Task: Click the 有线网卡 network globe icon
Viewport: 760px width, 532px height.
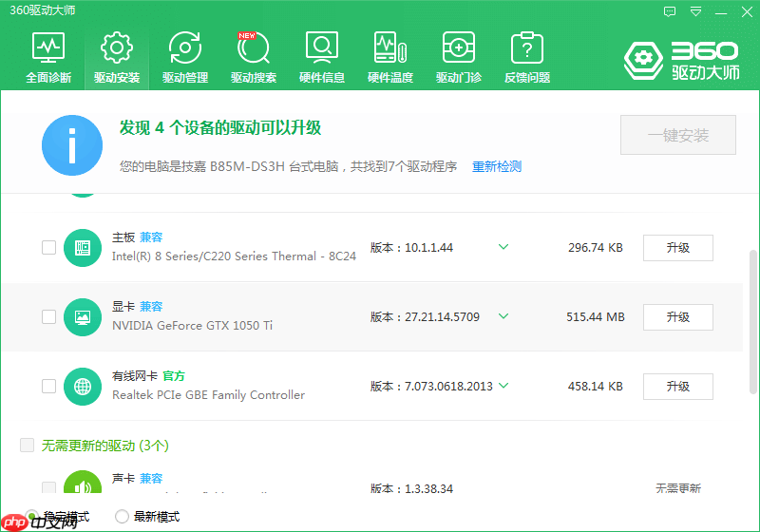Action: [83, 386]
